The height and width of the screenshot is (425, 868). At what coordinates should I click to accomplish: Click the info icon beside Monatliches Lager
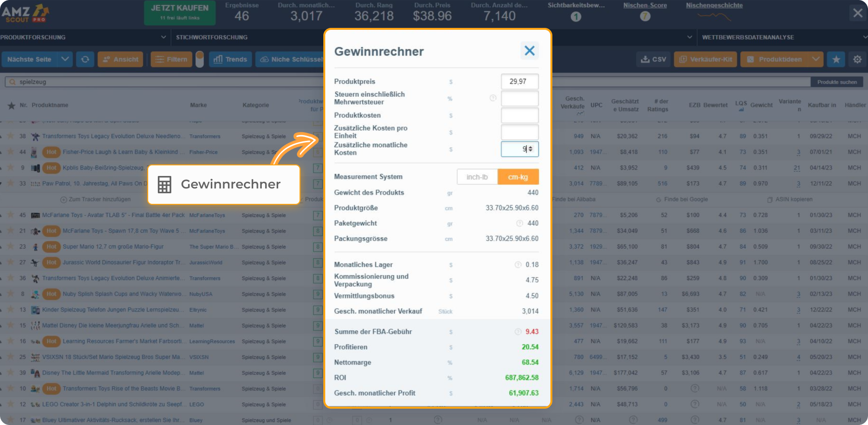click(518, 264)
